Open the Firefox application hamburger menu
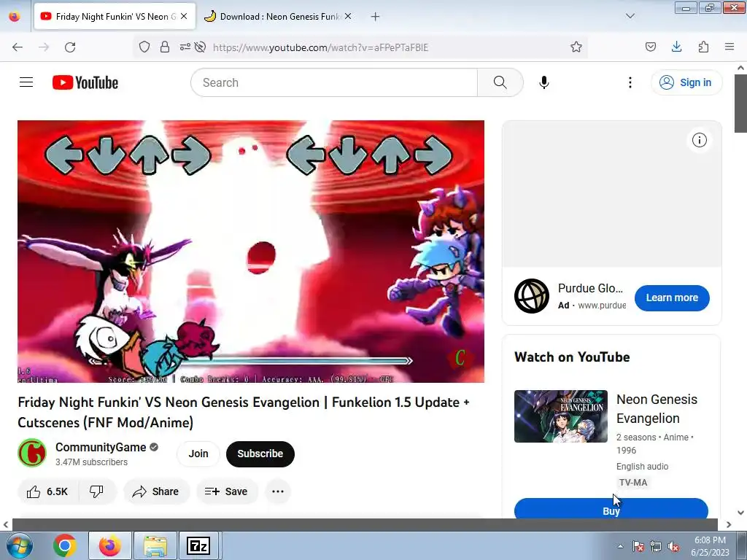747x560 pixels. pos(729,47)
